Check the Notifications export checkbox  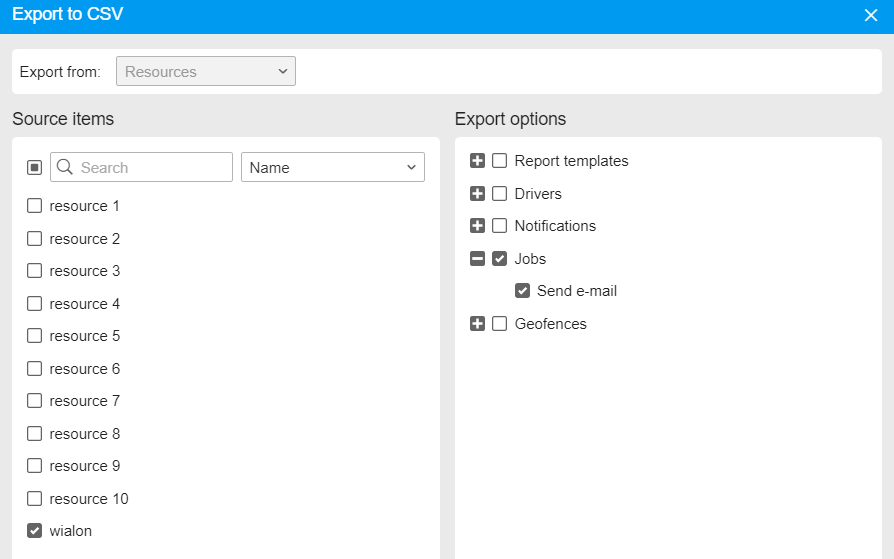point(500,226)
